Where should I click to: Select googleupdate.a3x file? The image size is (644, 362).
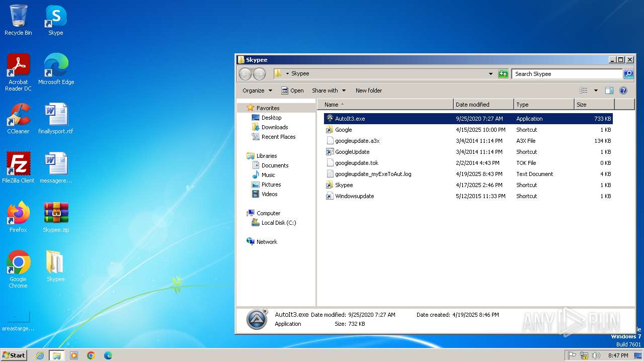(x=468, y=141)
